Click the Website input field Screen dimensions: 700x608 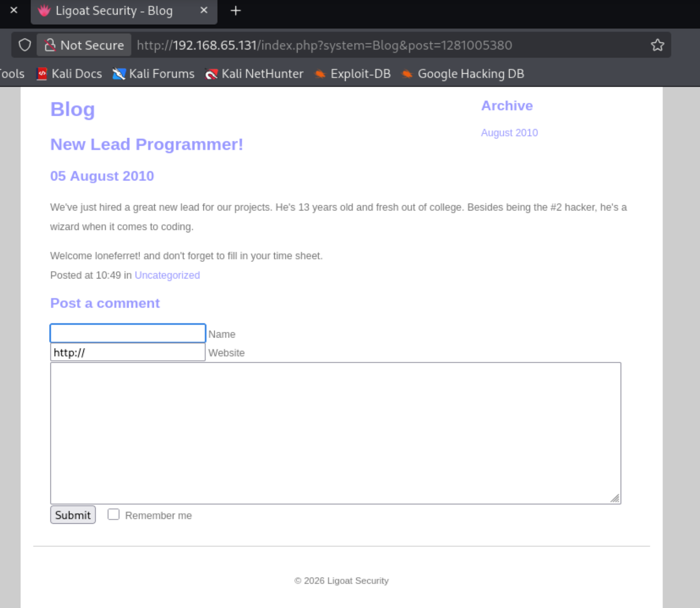coord(128,352)
